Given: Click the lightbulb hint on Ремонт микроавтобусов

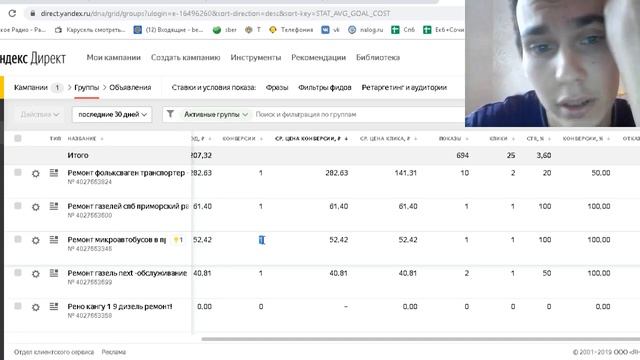Looking at the screenshot, I should (x=177, y=240).
